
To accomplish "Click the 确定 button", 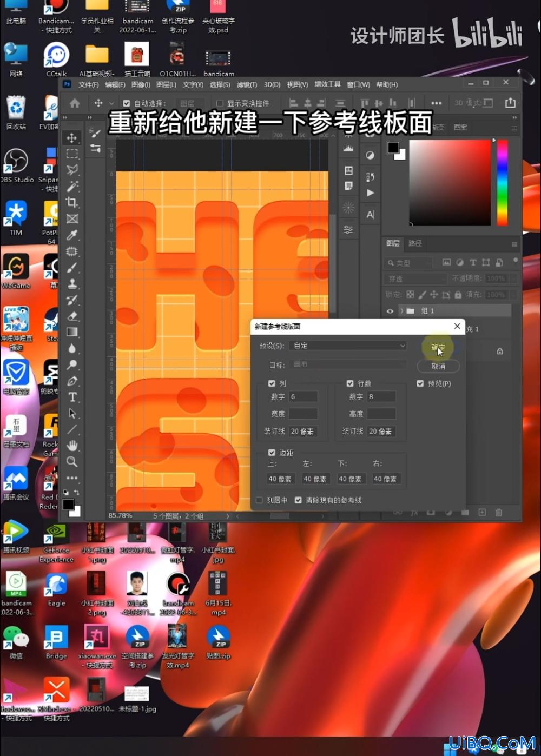I will 438,348.
